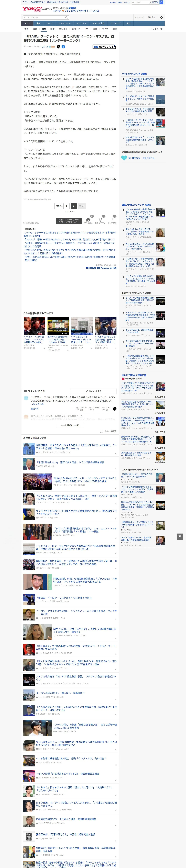Select the 経済 category tab
Viewport: 186px width, 868px height.
coord(52,29)
